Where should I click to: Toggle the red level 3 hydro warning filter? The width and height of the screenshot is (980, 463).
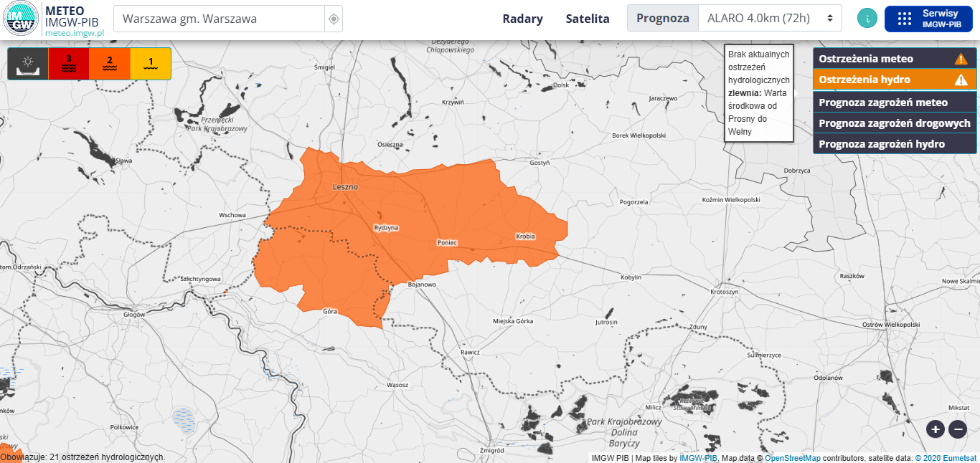tap(69, 63)
